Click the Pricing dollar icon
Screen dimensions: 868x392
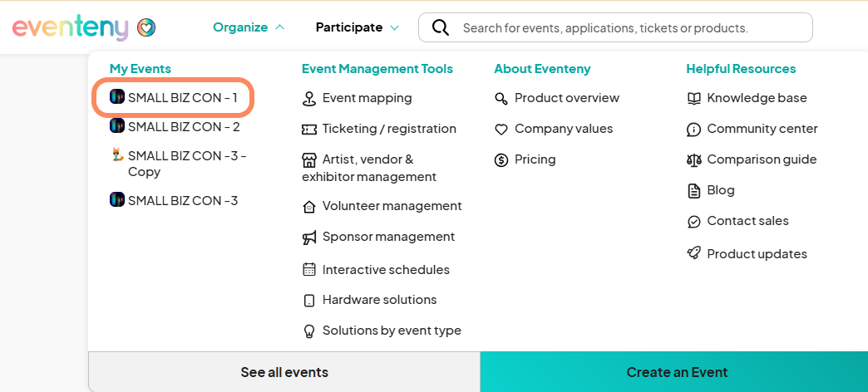pyautogui.click(x=501, y=160)
